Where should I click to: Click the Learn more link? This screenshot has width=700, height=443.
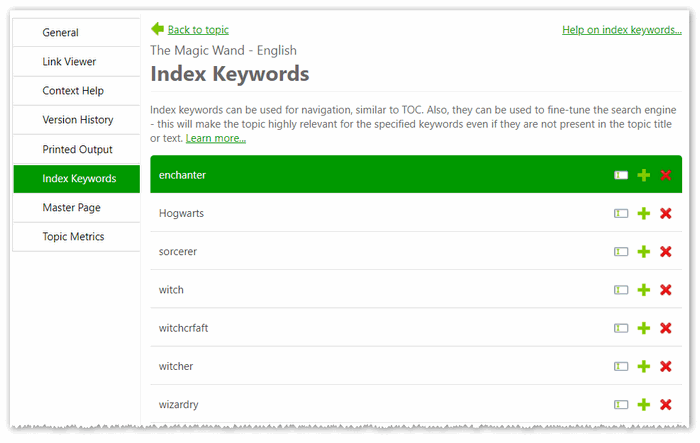pyautogui.click(x=215, y=138)
